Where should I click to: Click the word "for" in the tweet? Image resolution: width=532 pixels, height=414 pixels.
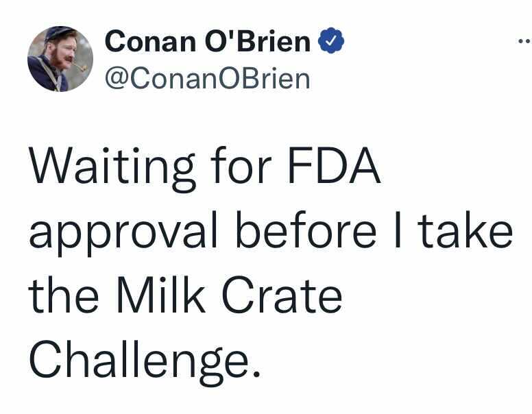[241, 166]
